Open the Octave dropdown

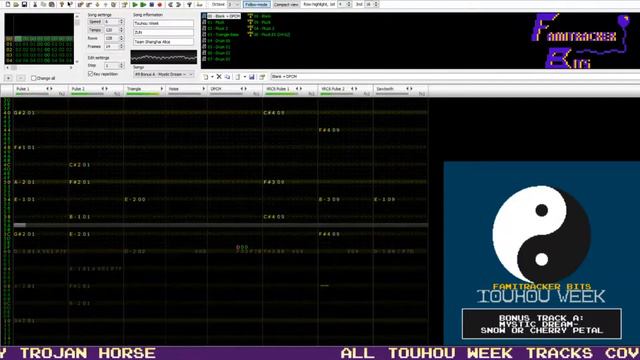(233, 4)
